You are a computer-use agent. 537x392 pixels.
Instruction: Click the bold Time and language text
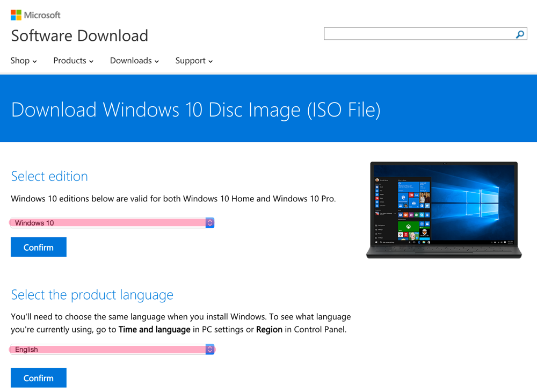click(x=154, y=330)
